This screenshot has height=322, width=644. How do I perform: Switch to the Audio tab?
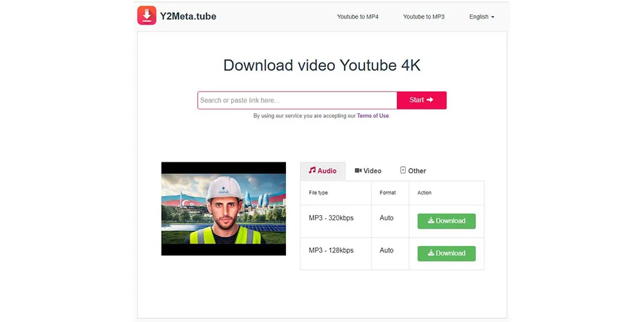pos(323,171)
